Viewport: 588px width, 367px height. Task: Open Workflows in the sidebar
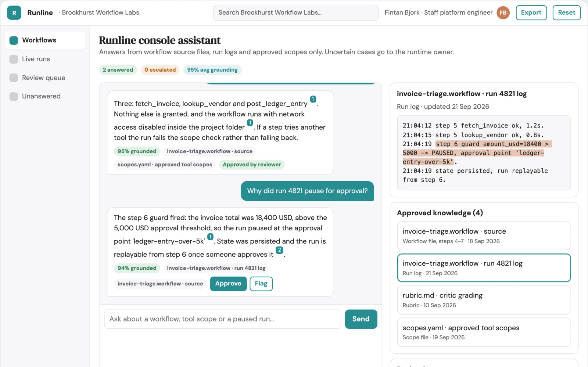[45, 40]
